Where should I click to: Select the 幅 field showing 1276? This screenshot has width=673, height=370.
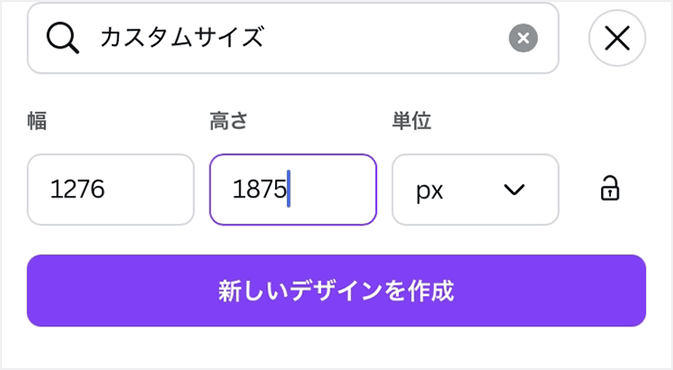(x=111, y=189)
